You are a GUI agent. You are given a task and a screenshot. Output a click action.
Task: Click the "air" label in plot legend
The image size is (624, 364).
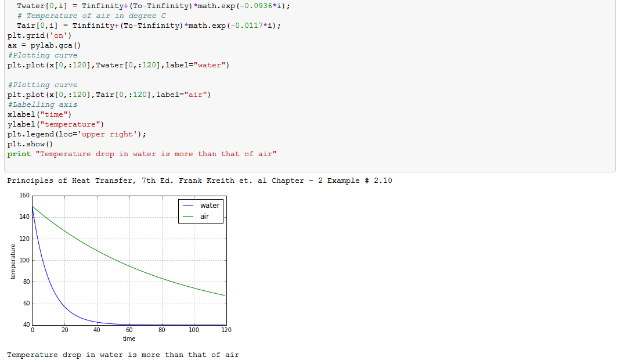[204, 217]
